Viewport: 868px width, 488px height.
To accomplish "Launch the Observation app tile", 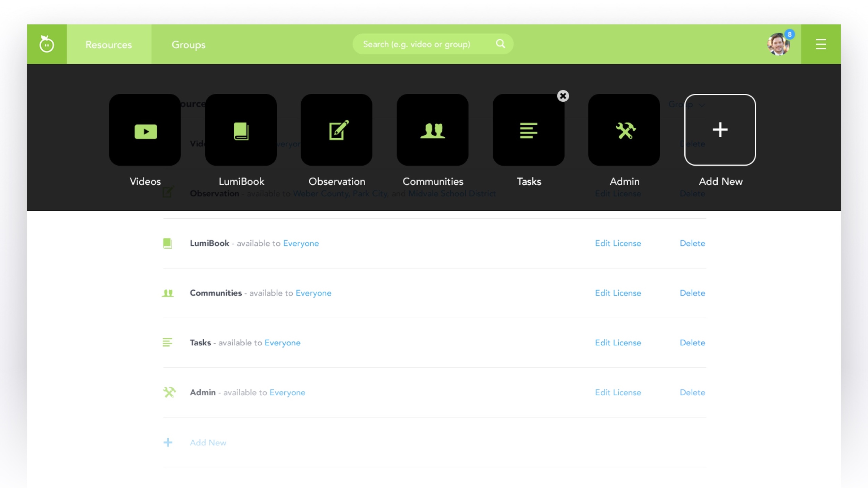I will (x=337, y=130).
